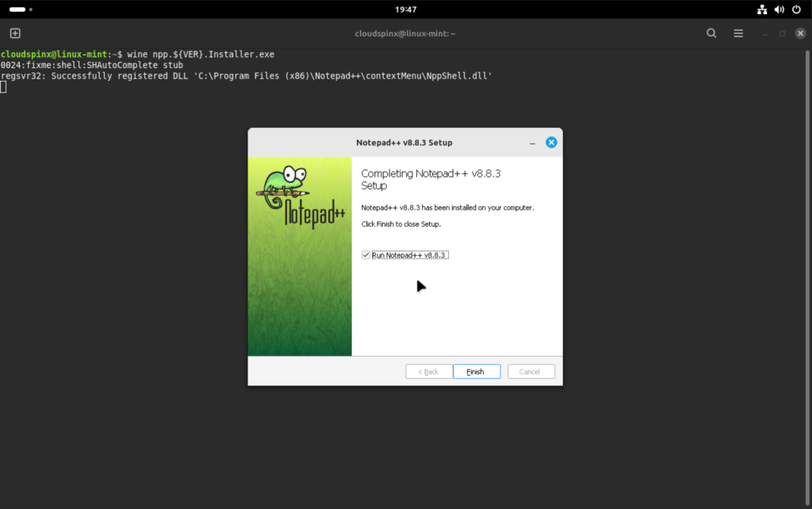
Task: Open a new terminal tab with plus icon
Action: 14,33
